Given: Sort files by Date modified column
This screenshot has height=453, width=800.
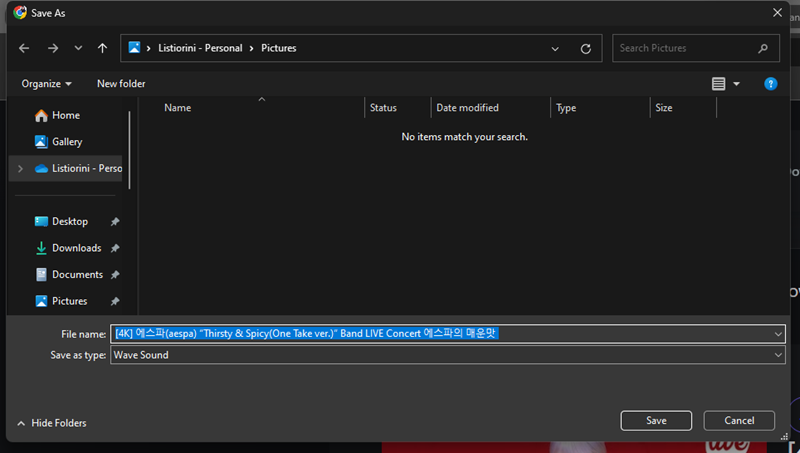Looking at the screenshot, I should [467, 108].
